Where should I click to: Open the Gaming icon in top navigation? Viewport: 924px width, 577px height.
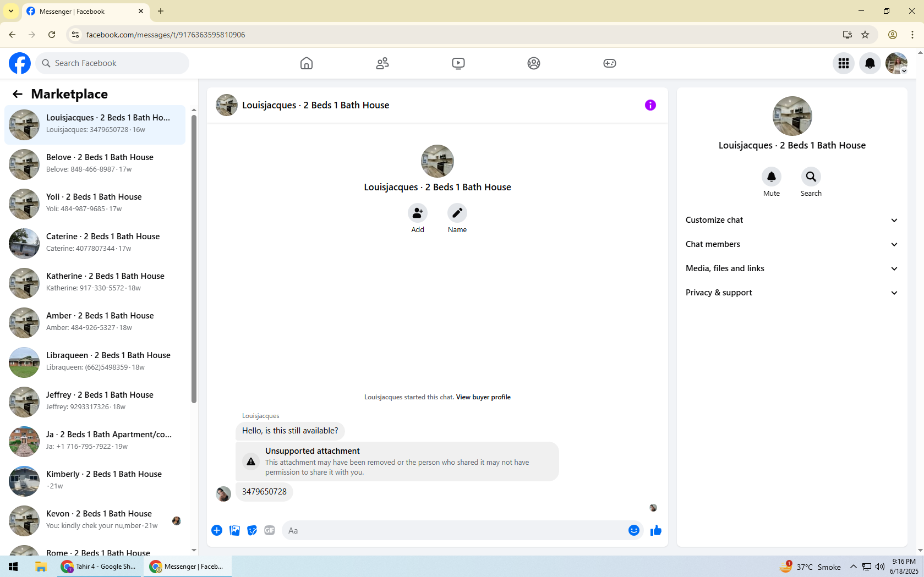tap(610, 63)
